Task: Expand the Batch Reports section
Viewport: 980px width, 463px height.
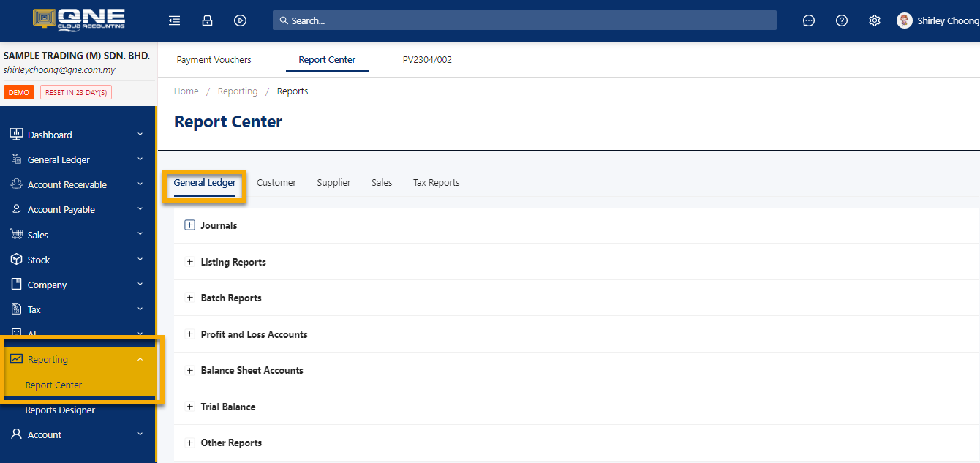Action: click(190, 298)
